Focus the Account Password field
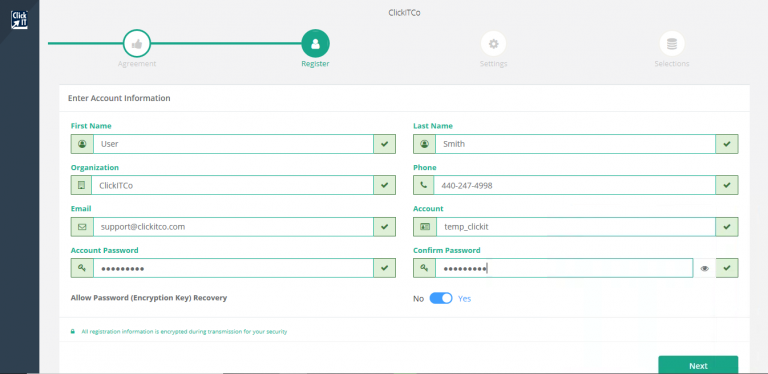This screenshot has width=768, height=374. point(233,268)
